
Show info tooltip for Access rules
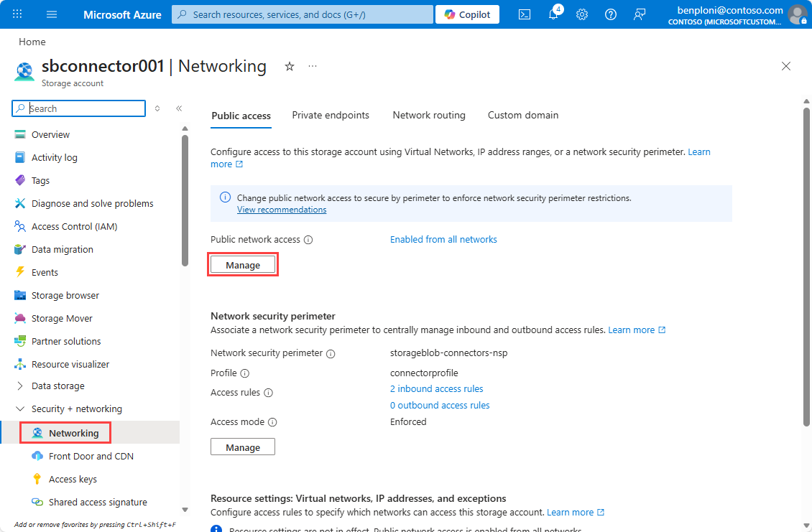[268, 393]
